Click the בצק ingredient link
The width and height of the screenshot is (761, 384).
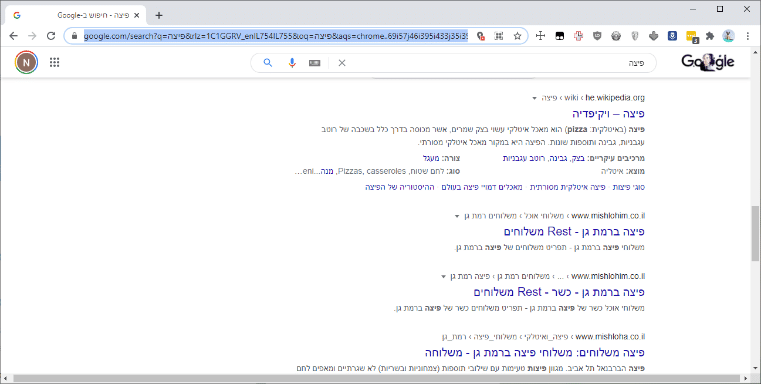578,158
